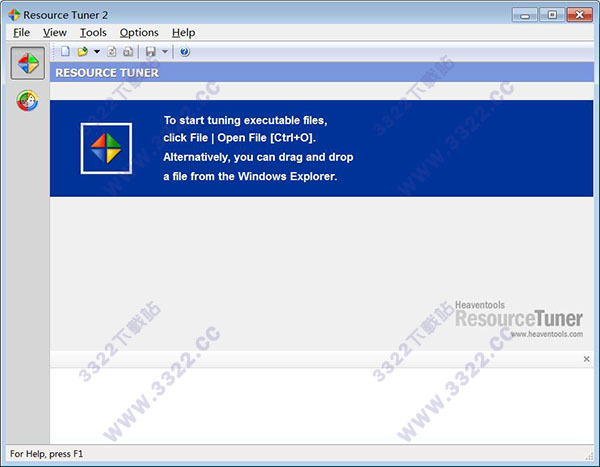The image size is (600, 467).
Task: Click the toolbar drag handle grip
Action: tap(54, 52)
